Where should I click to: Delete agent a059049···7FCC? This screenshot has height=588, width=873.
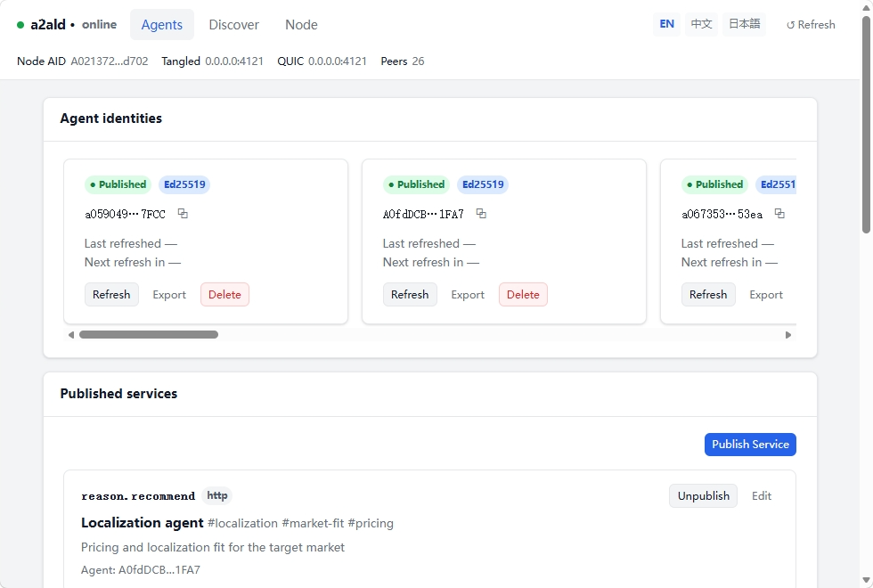click(x=224, y=295)
